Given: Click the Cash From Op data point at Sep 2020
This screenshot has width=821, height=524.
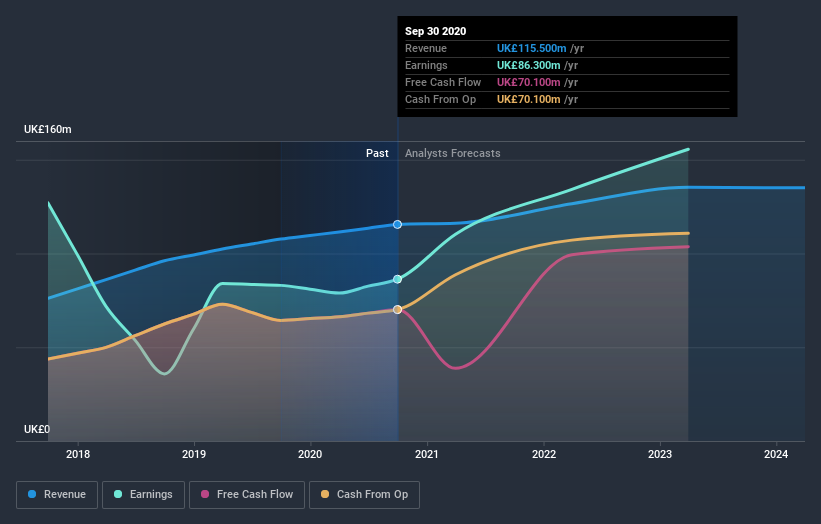Looking at the screenshot, I should pos(397,309).
